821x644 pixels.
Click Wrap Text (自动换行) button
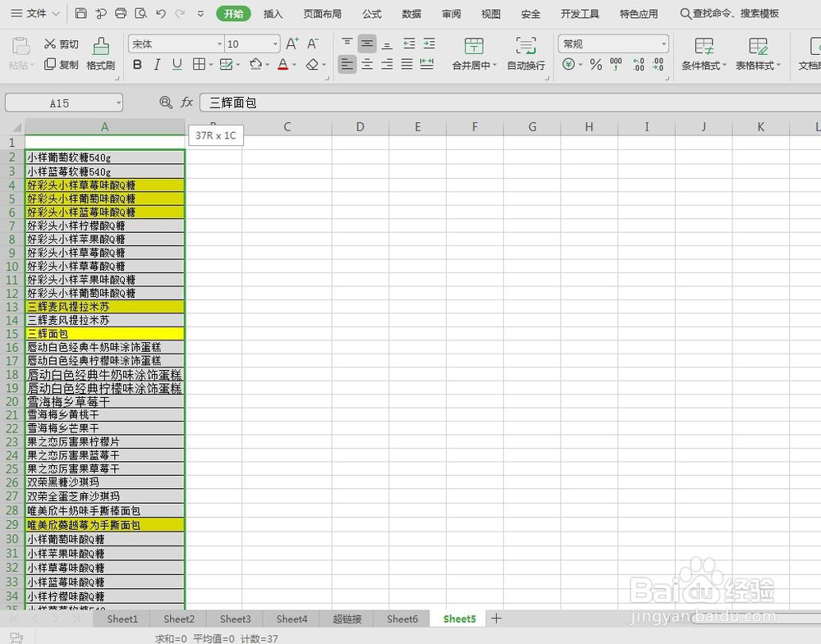click(x=525, y=54)
